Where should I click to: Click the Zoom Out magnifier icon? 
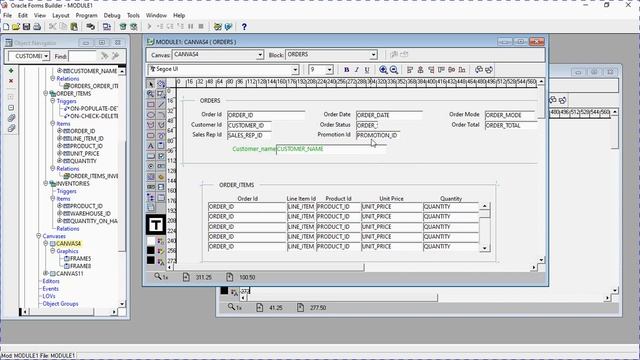pos(394,70)
